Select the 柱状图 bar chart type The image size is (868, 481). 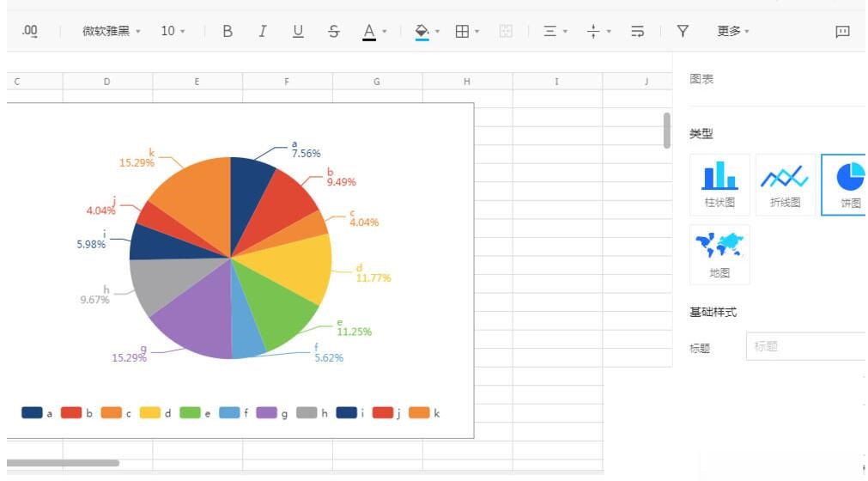[x=719, y=185]
